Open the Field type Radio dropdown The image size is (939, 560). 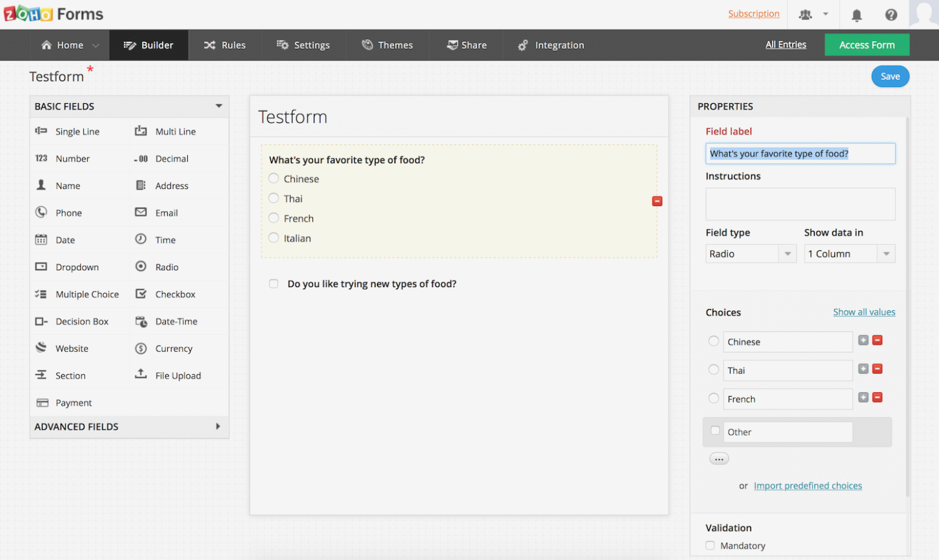point(751,254)
